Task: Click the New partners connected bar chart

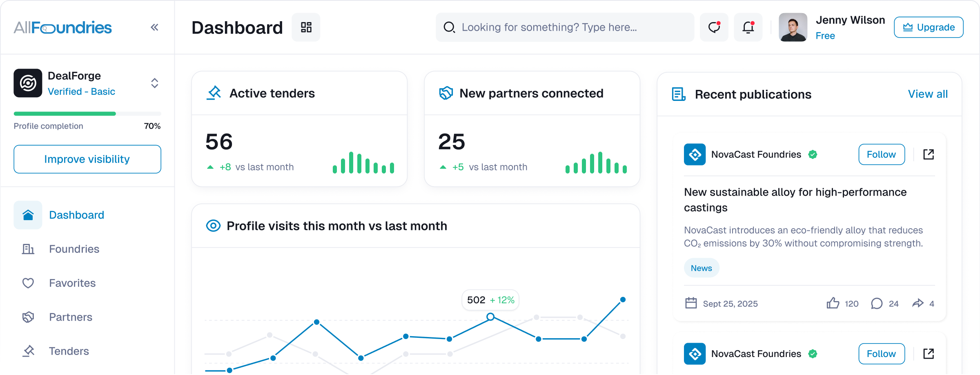Action: tap(596, 163)
